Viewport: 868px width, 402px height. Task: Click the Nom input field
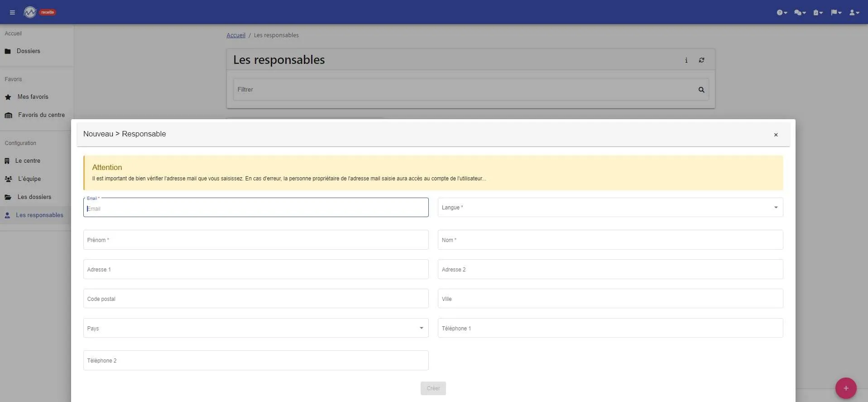[x=610, y=240]
